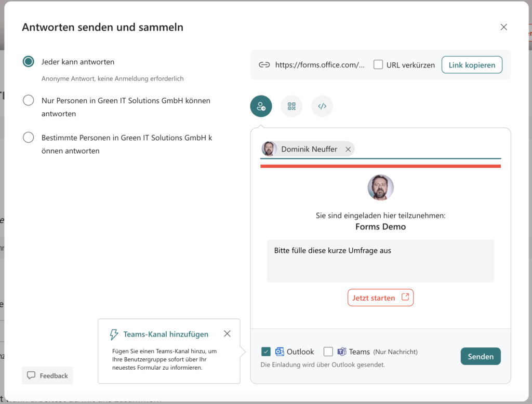Click the external link icon on Jetzt starten
The width and height of the screenshot is (532, 404).
pos(405,297)
